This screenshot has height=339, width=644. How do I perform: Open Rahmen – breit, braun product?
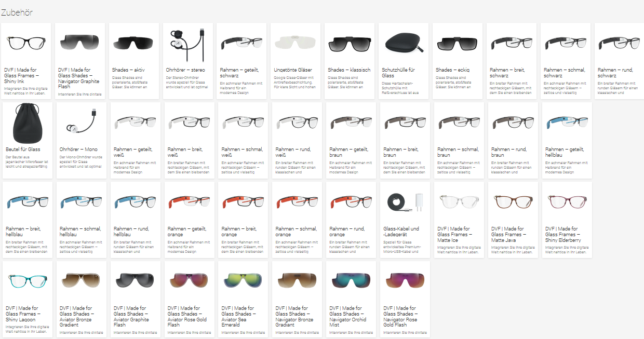(405, 140)
